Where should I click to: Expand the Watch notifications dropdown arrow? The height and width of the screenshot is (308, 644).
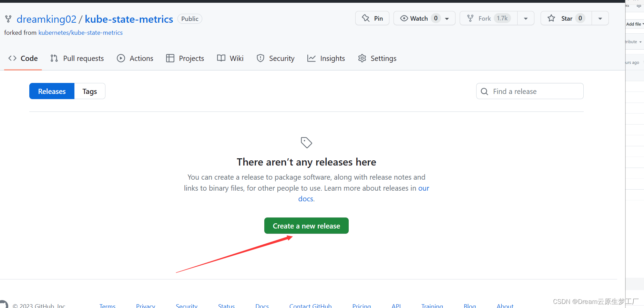(x=447, y=19)
